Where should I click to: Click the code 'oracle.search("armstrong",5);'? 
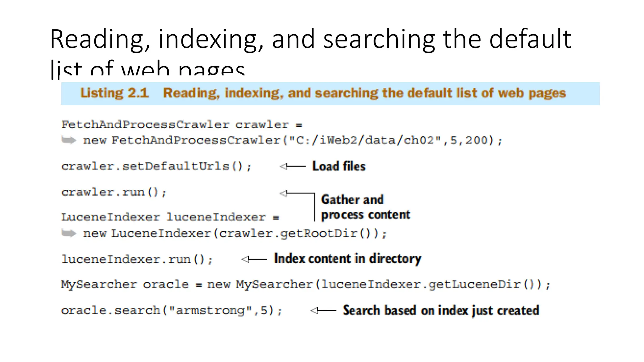172,310
